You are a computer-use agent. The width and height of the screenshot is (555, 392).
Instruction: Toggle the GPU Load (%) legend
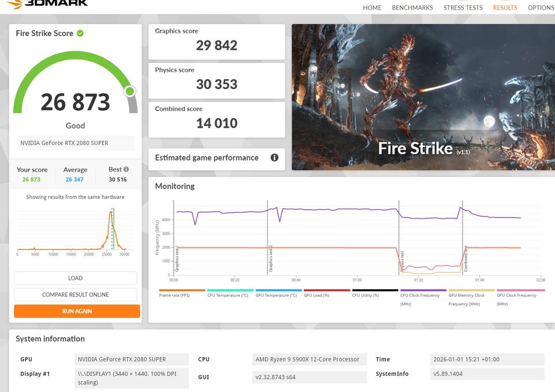pos(327,293)
